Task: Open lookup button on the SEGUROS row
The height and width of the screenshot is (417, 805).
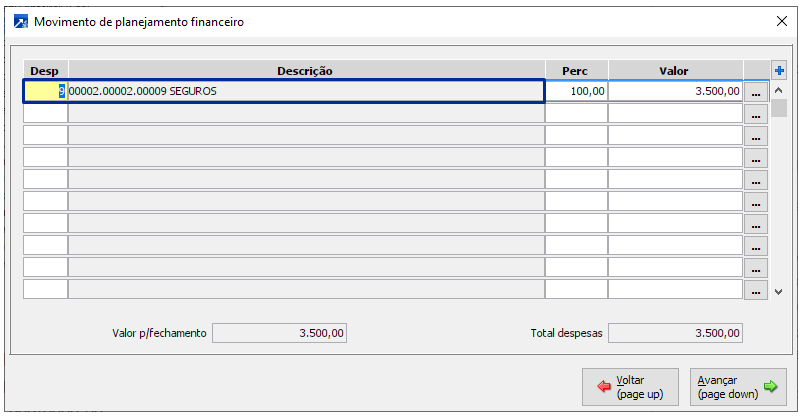Action: 756,91
